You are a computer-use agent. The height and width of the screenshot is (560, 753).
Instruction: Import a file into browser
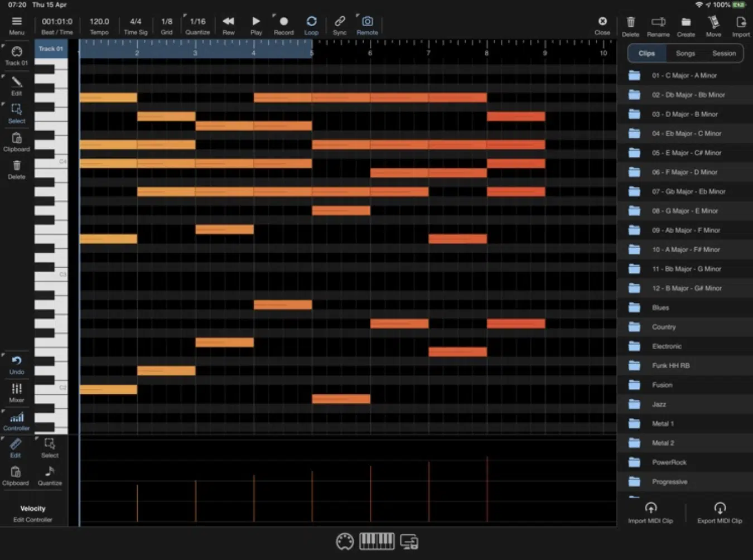coord(741,26)
